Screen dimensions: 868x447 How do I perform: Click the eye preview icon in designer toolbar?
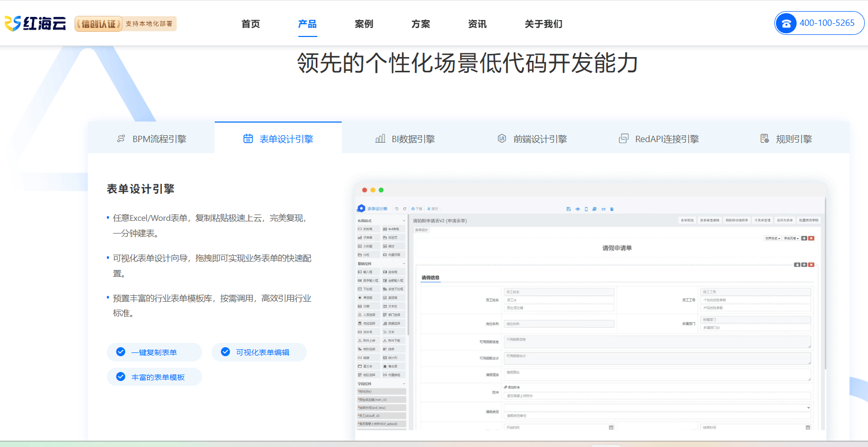pyautogui.click(x=578, y=209)
